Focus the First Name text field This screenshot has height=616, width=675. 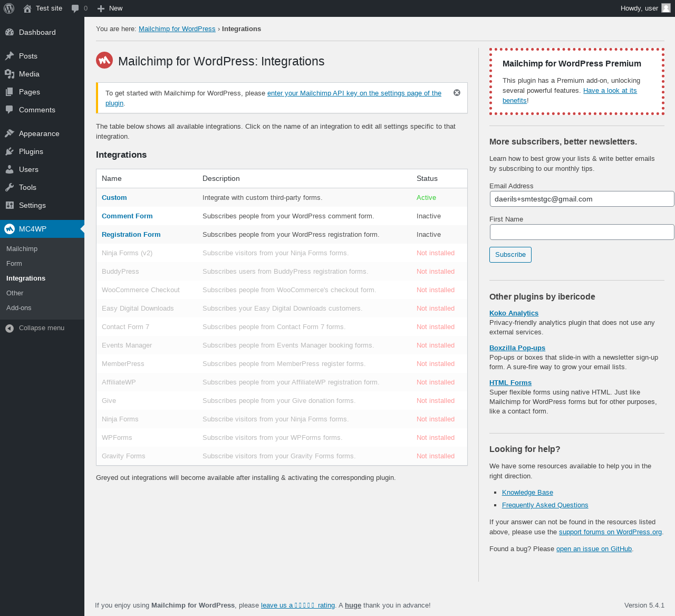tap(582, 232)
